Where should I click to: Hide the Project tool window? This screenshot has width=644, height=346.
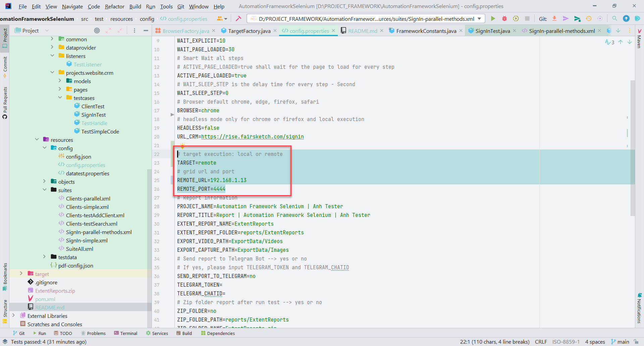(146, 31)
